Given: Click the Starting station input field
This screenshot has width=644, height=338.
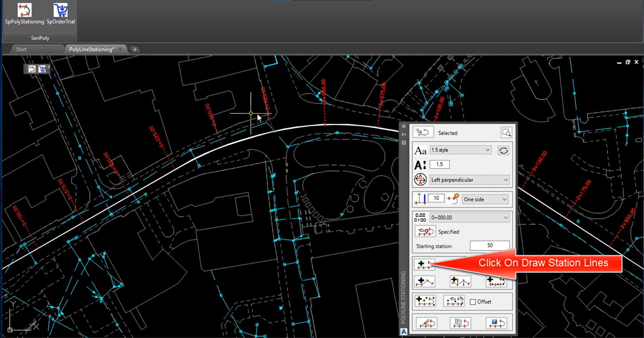Looking at the screenshot, I should 489,246.
